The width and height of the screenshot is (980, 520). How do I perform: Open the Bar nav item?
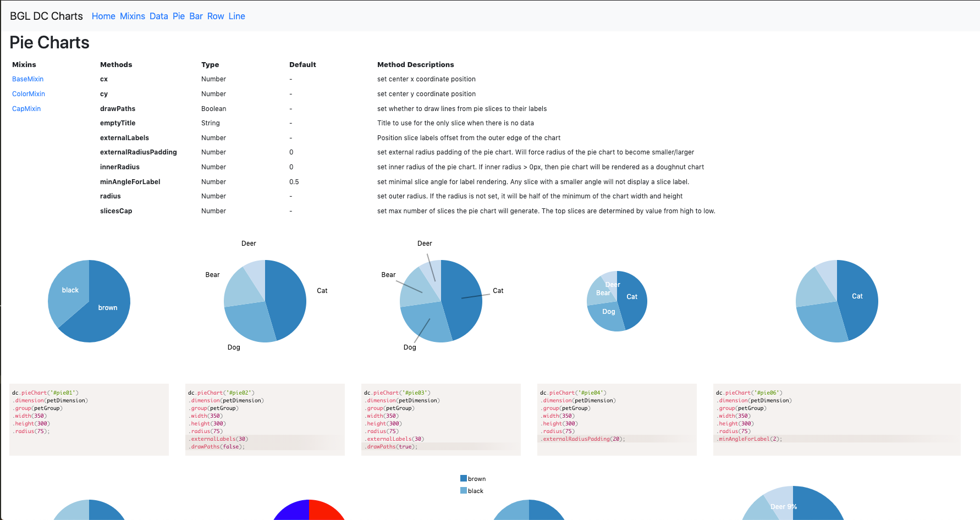coord(196,16)
